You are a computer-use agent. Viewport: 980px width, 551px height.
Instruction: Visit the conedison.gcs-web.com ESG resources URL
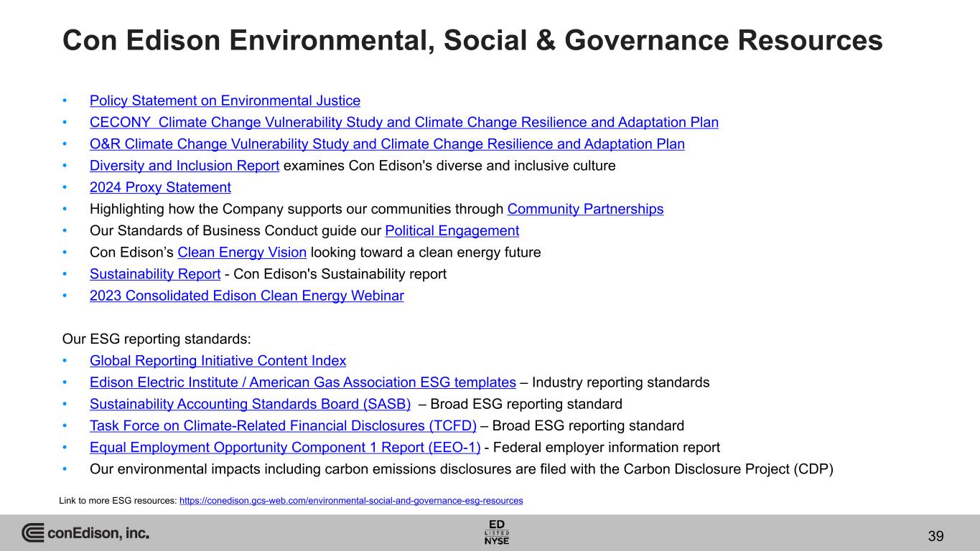pos(351,501)
